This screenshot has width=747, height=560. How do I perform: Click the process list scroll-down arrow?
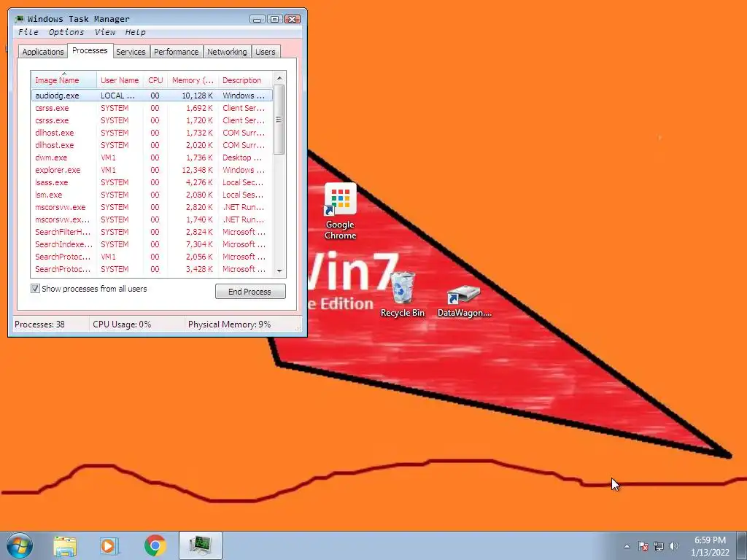(279, 271)
